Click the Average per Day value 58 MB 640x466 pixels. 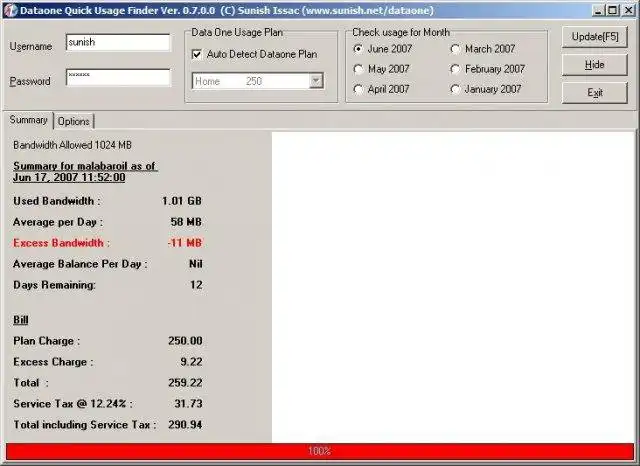(186, 222)
